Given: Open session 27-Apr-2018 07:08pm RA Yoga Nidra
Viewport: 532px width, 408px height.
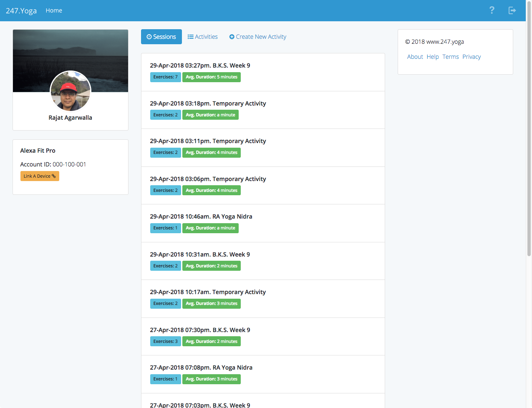Looking at the screenshot, I should [x=263, y=374].
